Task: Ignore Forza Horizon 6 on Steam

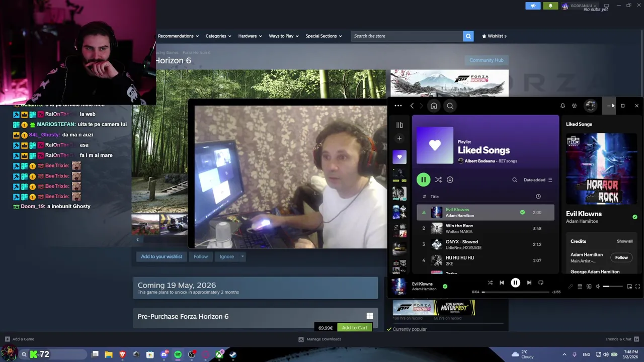Action: click(x=226, y=256)
